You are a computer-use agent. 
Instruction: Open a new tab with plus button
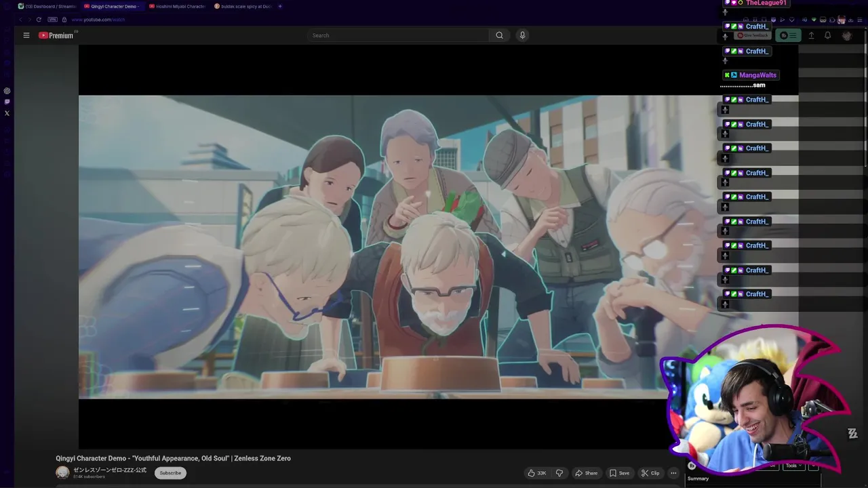(280, 6)
